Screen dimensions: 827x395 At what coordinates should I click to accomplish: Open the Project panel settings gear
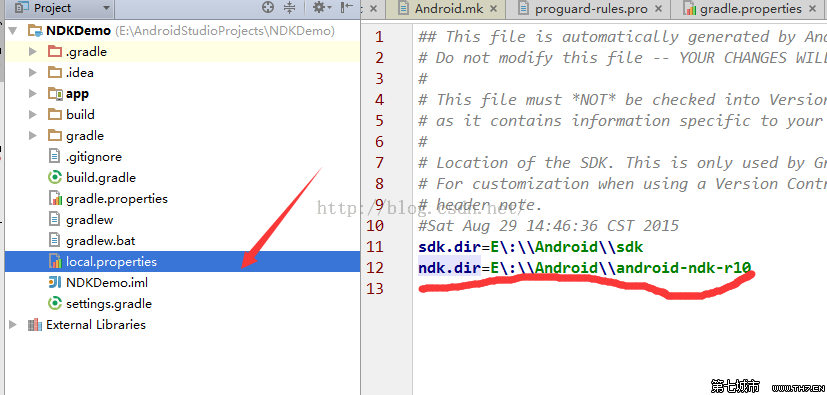322,7
